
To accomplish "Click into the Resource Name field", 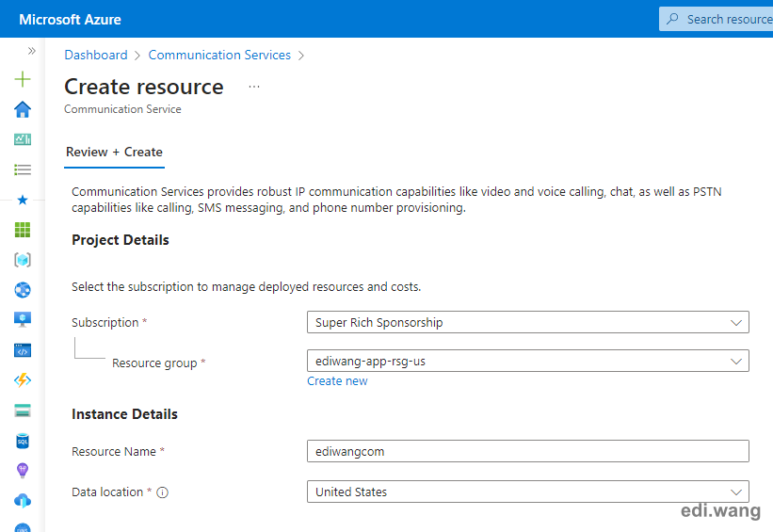I will point(528,451).
